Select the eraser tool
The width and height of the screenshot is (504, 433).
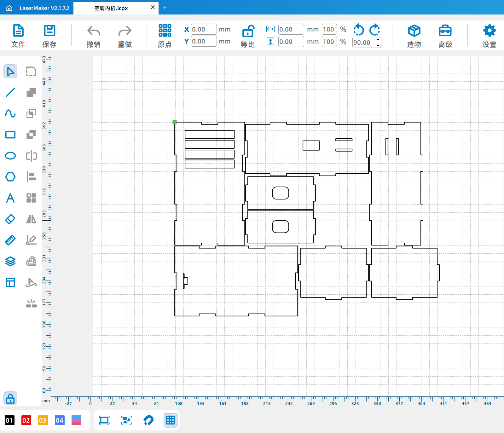[x=10, y=219]
